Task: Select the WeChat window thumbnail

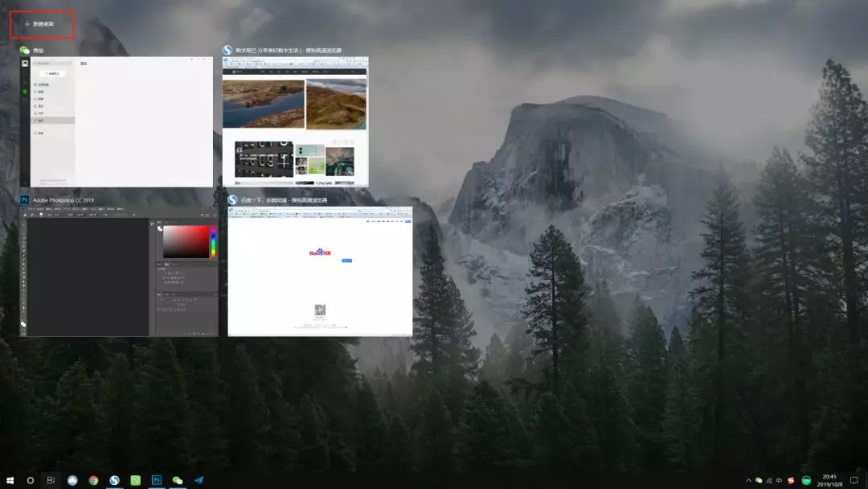Action: [x=117, y=121]
